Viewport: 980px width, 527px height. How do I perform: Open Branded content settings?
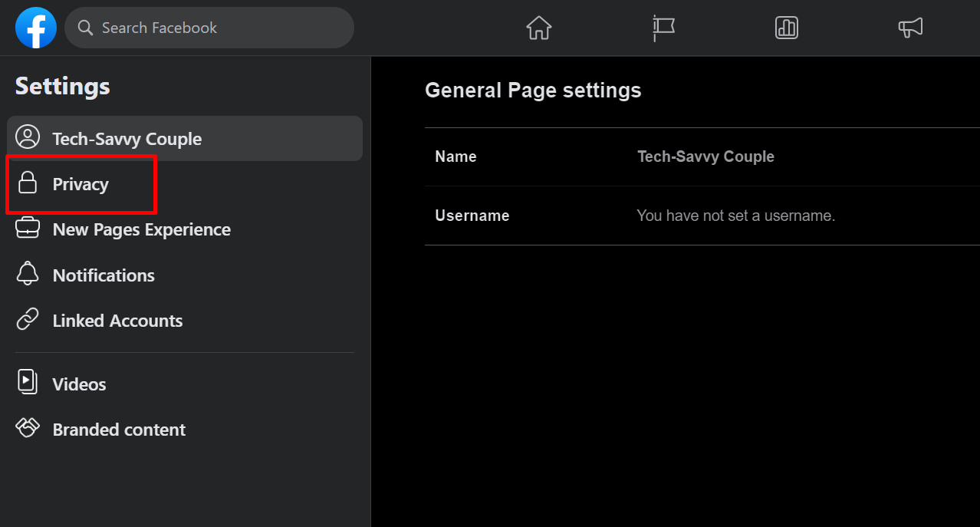click(x=119, y=430)
